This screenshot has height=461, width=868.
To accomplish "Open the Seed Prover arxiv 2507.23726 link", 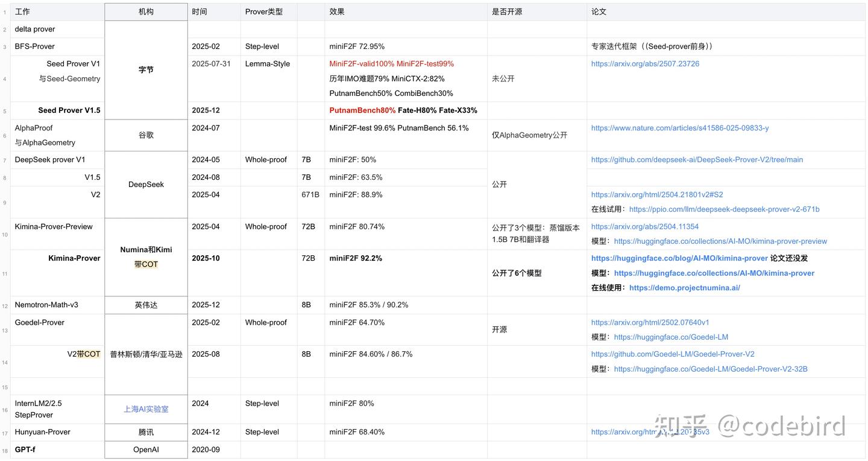I will 645,64.
